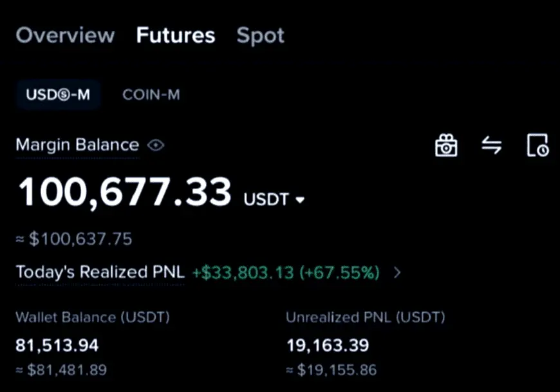The image size is (560, 392).
Task: Open the rewards gift icon
Action: [446, 145]
